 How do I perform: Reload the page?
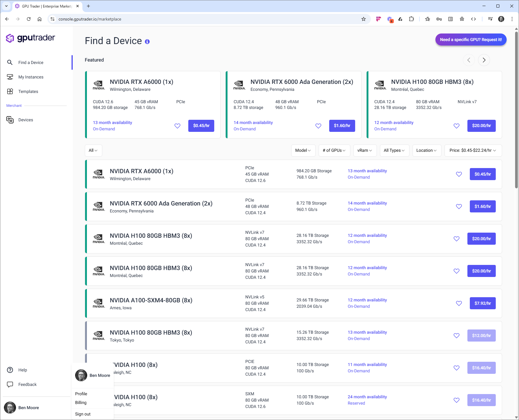29,19
